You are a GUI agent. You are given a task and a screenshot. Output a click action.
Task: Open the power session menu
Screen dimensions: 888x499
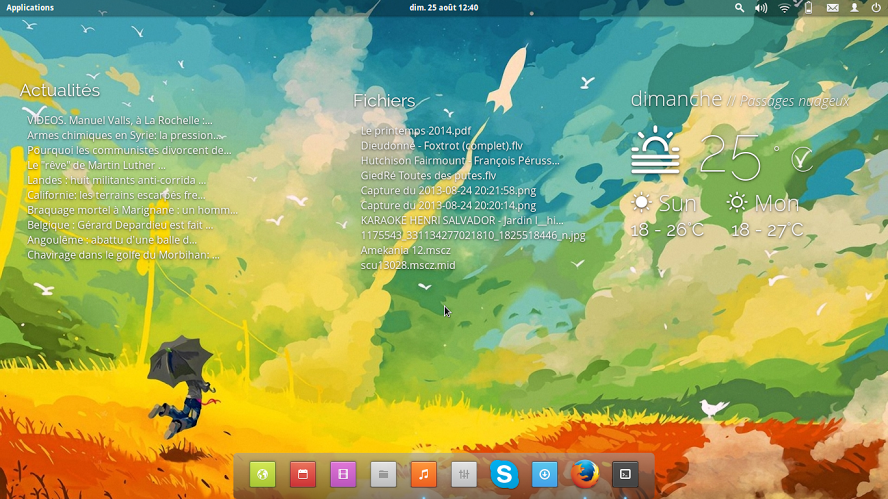coord(876,7)
